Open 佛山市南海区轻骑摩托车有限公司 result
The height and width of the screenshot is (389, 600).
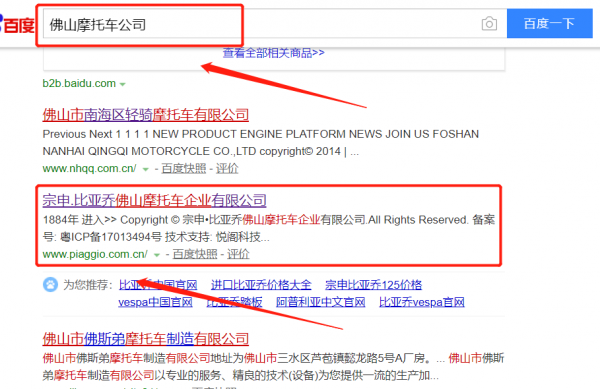click(x=145, y=115)
